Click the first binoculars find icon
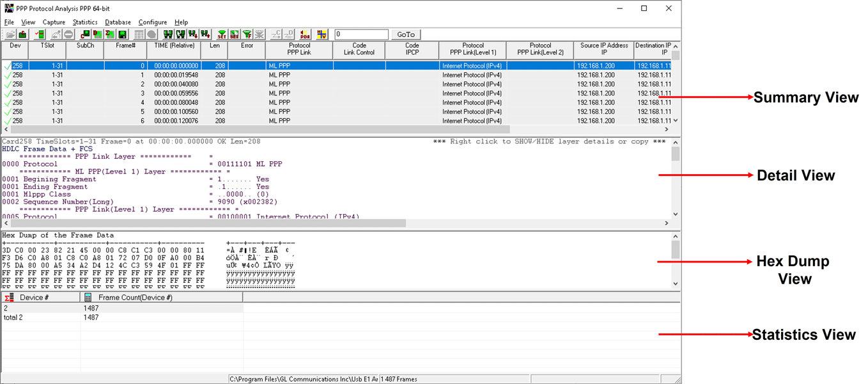868x384 pixels. pos(169,34)
